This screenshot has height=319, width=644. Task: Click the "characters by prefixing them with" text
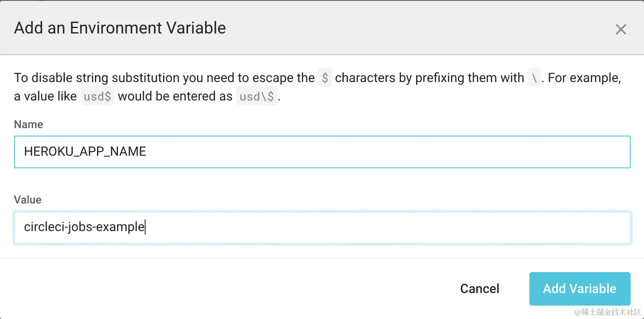pyautogui.click(x=429, y=78)
